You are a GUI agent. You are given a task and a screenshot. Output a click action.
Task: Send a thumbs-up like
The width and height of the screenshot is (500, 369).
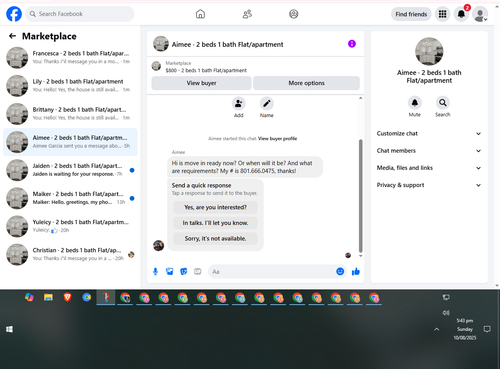click(x=356, y=272)
